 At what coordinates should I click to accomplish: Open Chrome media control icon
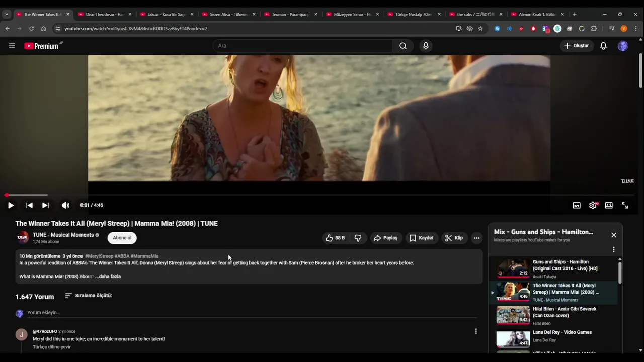pos(612,29)
